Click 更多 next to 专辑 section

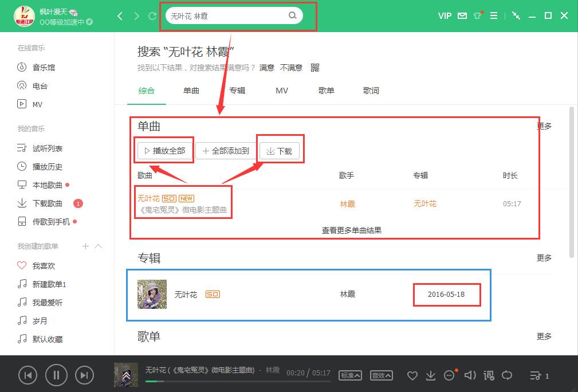pyautogui.click(x=544, y=258)
